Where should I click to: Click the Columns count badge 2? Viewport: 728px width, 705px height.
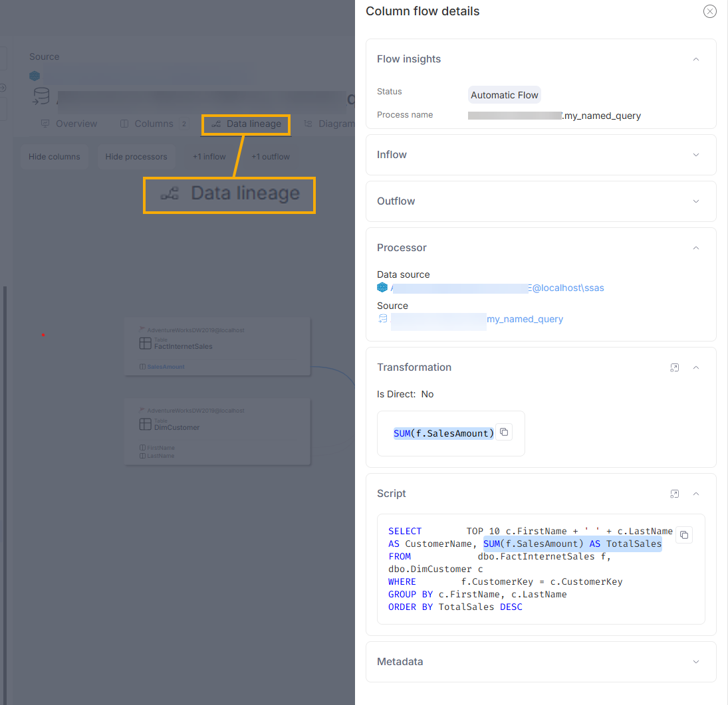pos(184,124)
